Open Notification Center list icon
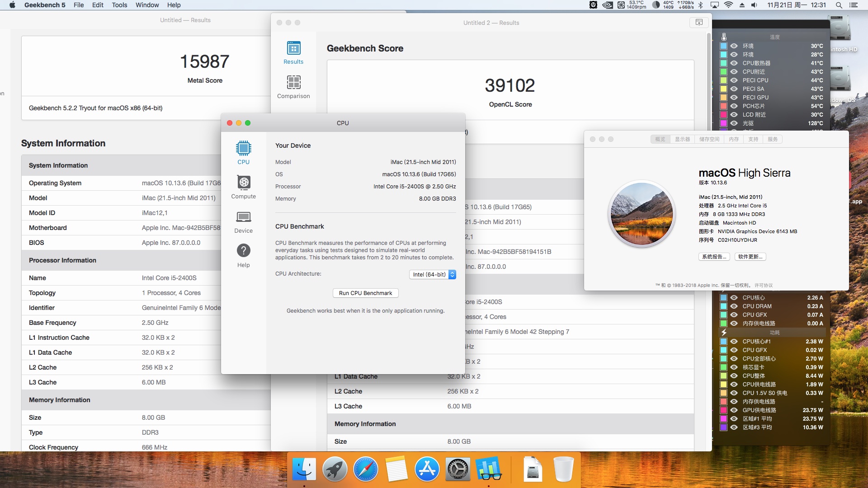The image size is (868, 488). 854,5
